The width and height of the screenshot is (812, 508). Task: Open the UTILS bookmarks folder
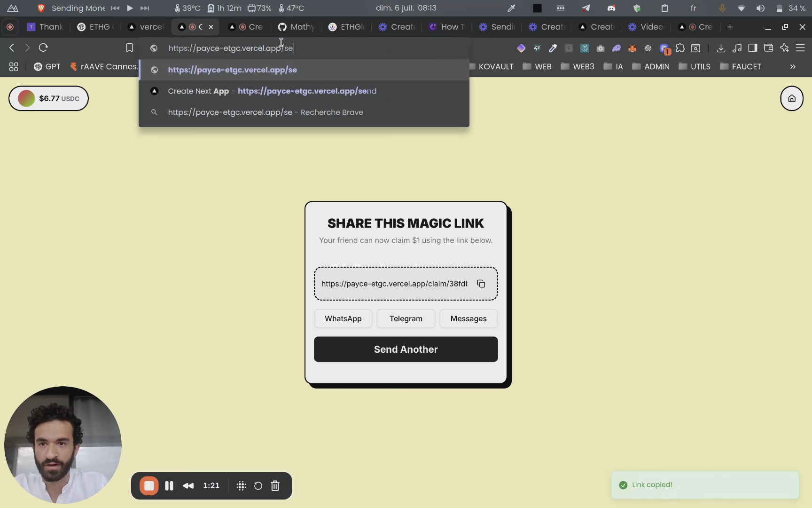[x=695, y=67]
